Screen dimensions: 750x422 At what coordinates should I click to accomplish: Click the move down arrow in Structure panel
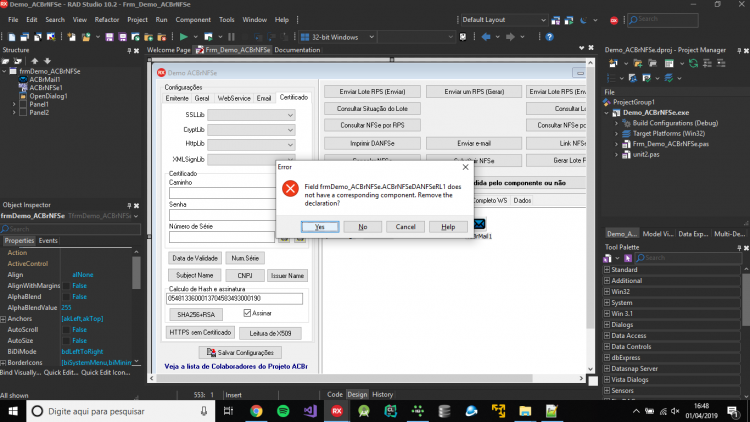click(47, 61)
